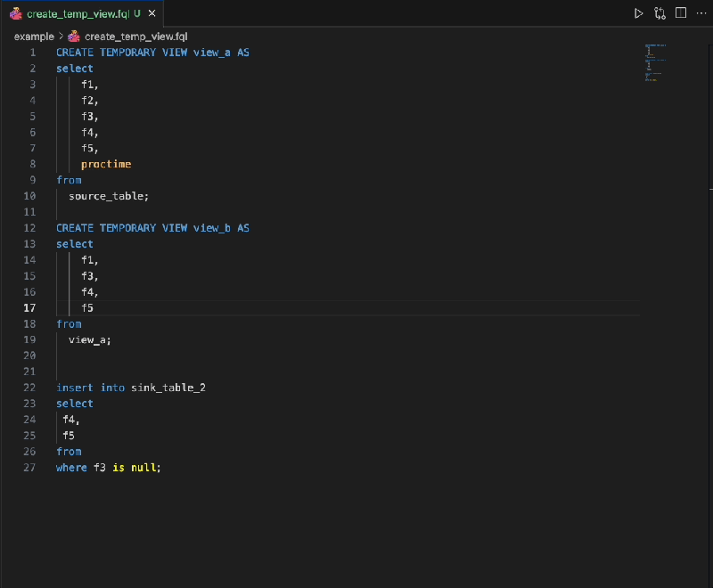The height and width of the screenshot is (588, 713).
Task: Click 'TEMPORARY' keyword on line 1
Action: click(x=127, y=53)
